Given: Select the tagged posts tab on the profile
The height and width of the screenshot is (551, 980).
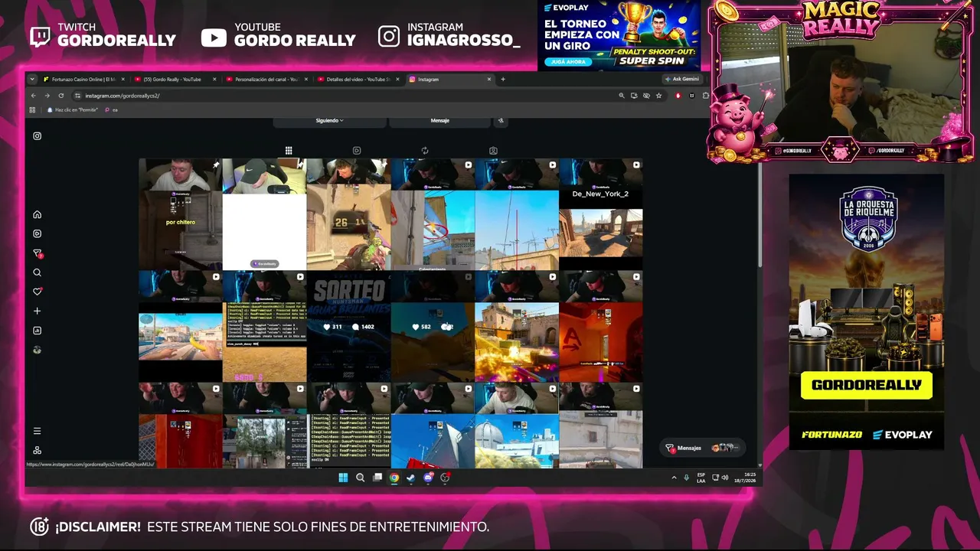Looking at the screenshot, I should [493, 151].
